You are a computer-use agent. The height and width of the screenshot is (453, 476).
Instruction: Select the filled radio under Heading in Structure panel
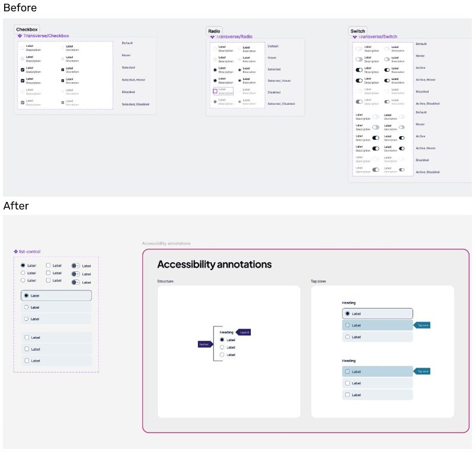point(222,340)
